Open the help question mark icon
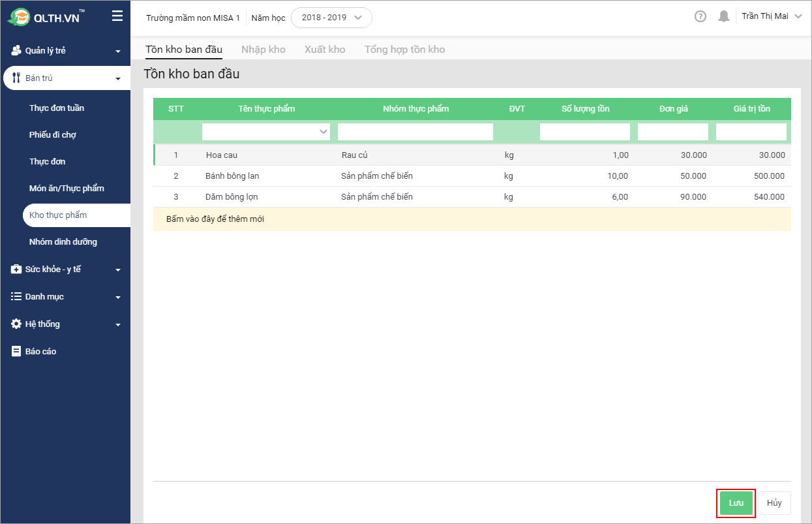 coord(700,17)
